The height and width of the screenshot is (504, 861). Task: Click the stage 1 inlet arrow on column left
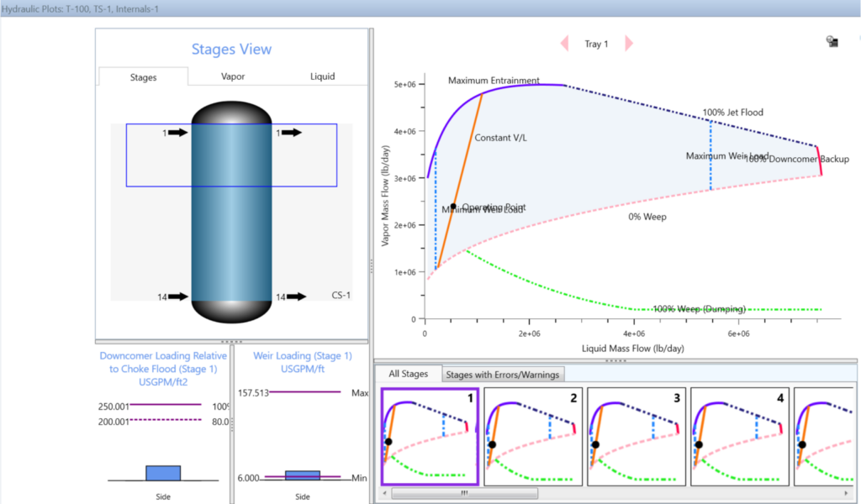pyautogui.click(x=177, y=133)
